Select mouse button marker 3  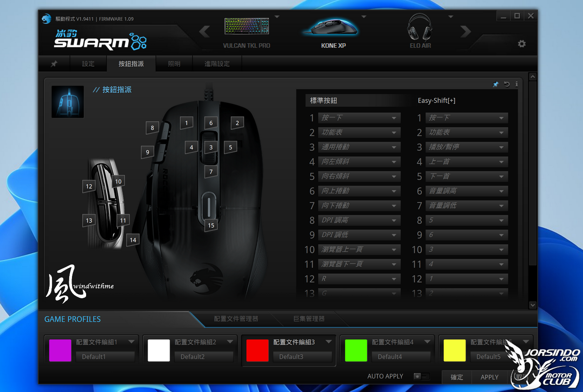[211, 147]
